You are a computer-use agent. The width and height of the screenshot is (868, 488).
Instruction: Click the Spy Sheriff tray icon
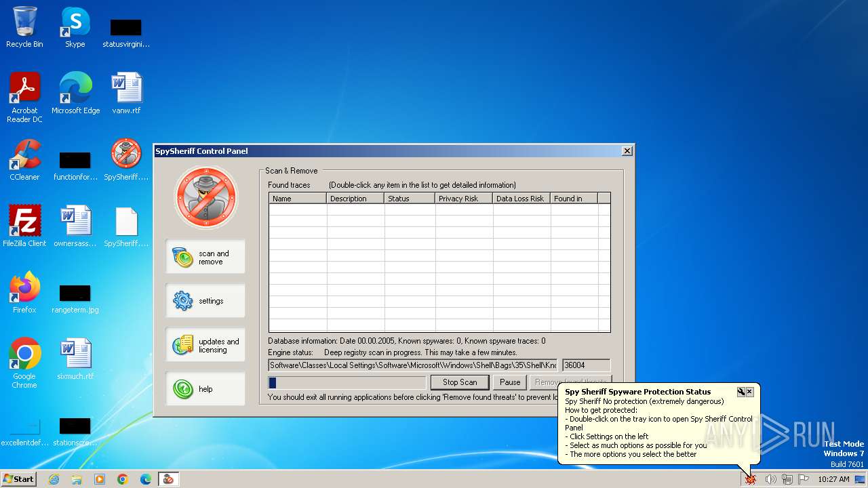(751, 479)
